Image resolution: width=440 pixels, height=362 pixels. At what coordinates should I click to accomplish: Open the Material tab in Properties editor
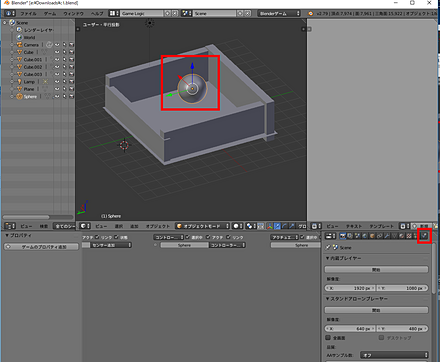402,236
